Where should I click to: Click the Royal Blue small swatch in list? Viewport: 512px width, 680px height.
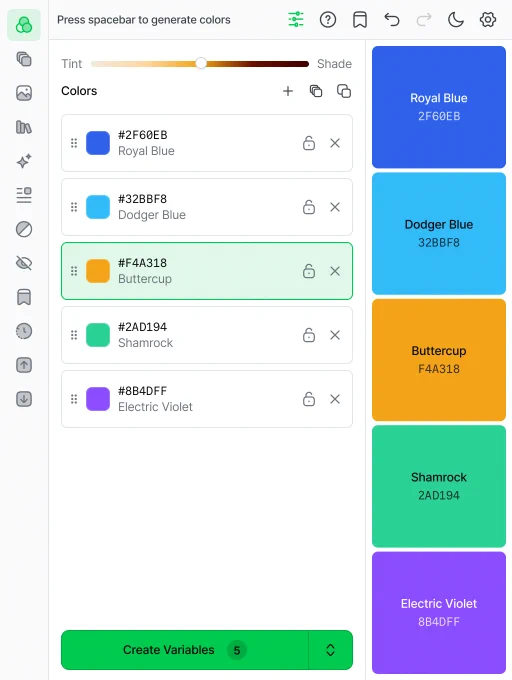(x=98, y=143)
